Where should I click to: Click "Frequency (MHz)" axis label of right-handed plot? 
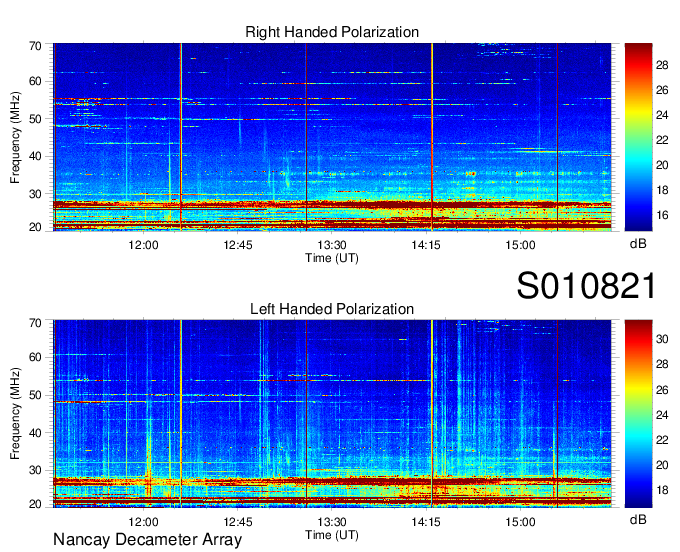point(15,137)
